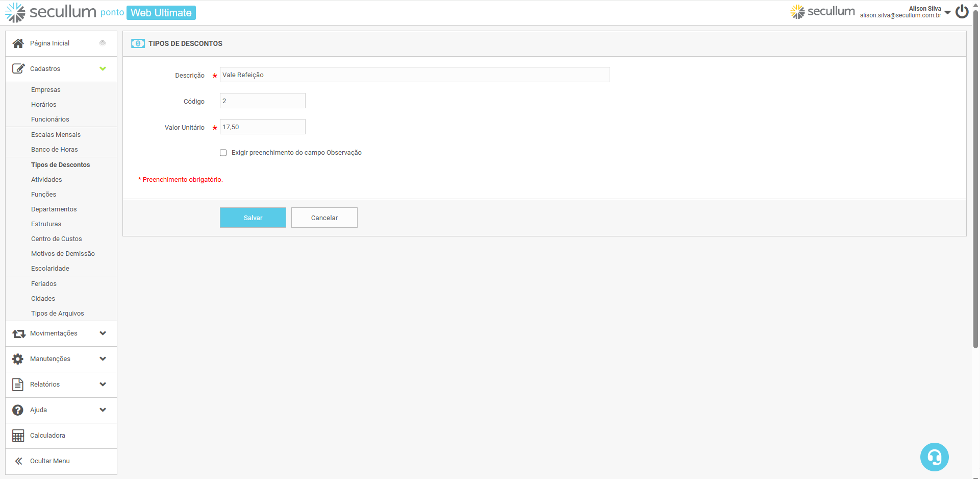
Task: Click the Ocultar Menu double-arrow icon
Action: 18,461
